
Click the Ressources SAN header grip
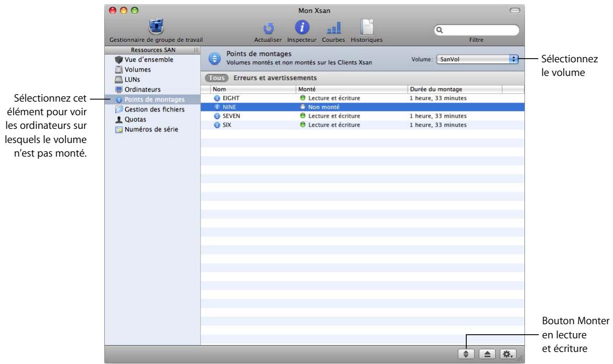point(196,50)
